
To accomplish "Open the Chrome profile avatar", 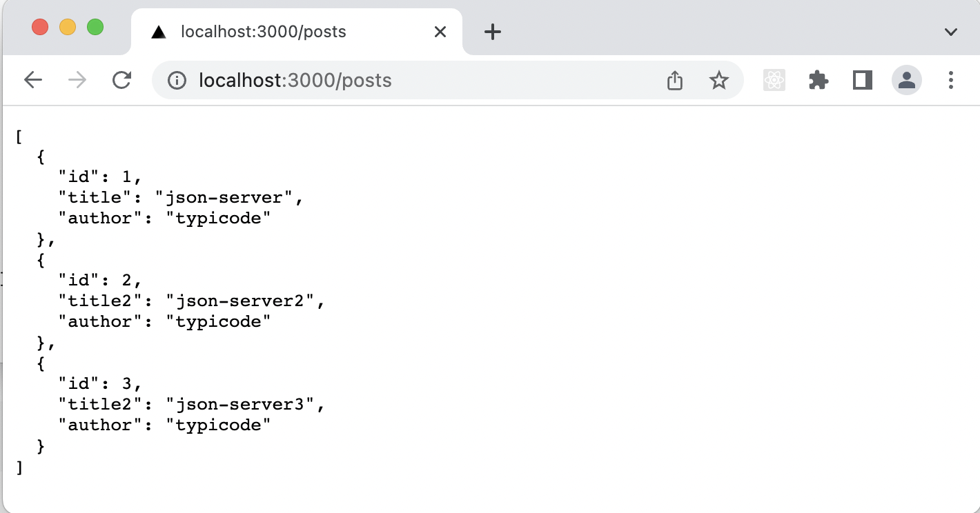I will pos(907,81).
